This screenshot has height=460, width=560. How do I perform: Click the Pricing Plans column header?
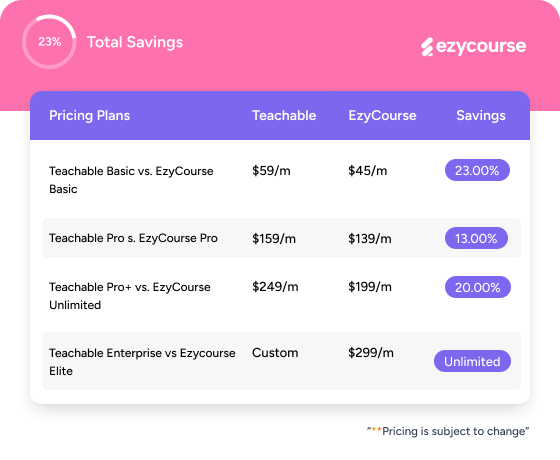90,115
